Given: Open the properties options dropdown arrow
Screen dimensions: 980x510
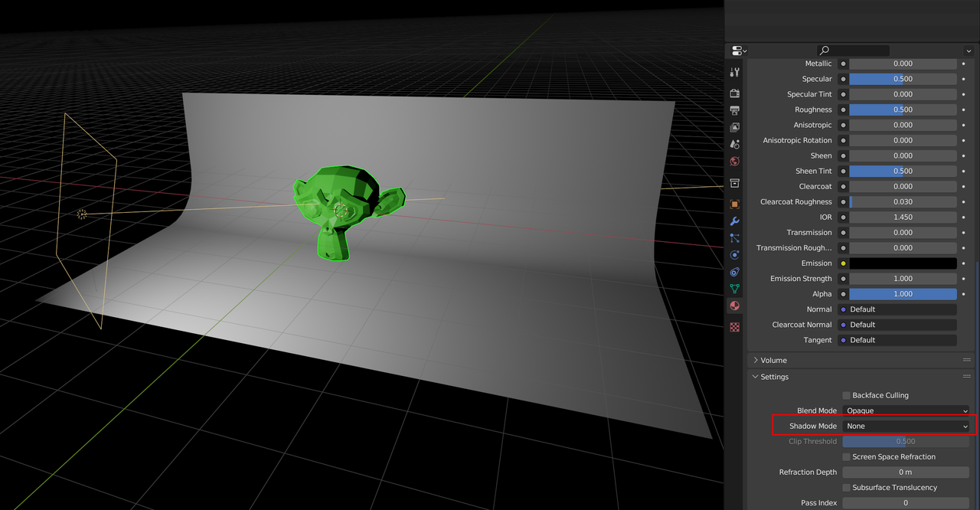Looking at the screenshot, I should 969,51.
